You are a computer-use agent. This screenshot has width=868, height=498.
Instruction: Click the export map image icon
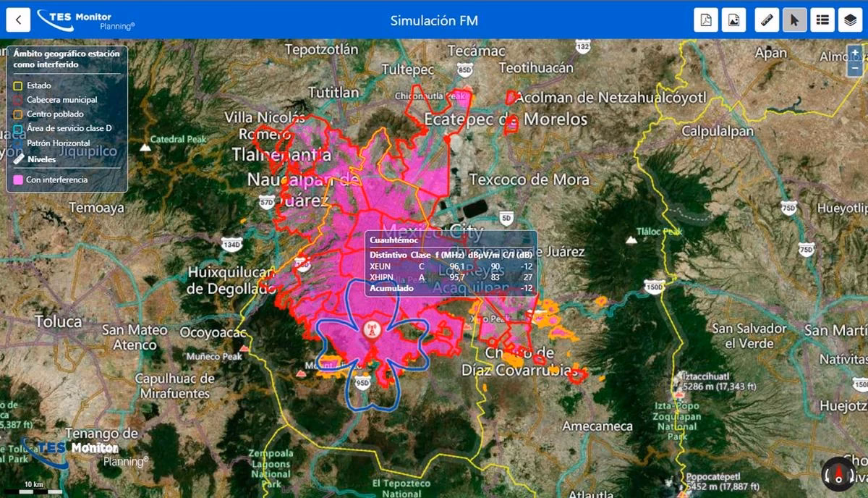732,20
